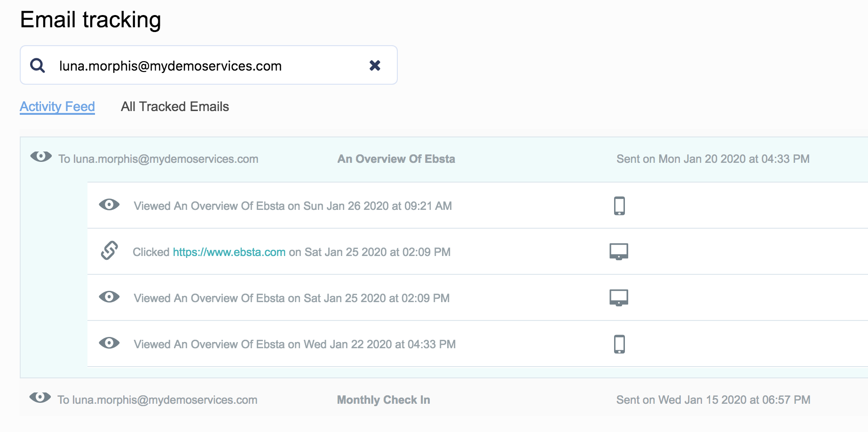Click eye icon for Wed Jan 22 view
The height and width of the screenshot is (432, 868).
tap(109, 343)
